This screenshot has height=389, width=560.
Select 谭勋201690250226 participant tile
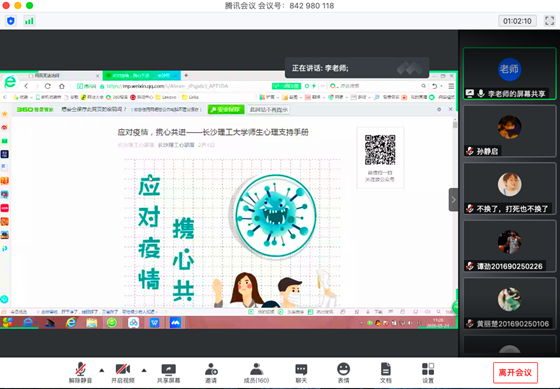[x=509, y=246]
